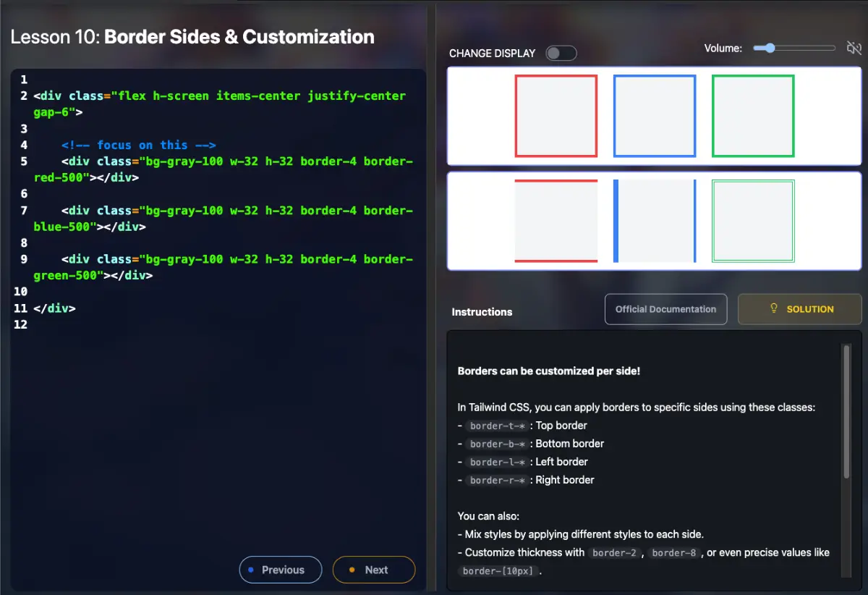This screenshot has width=868, height=595.
Task: Click the green-bordered square in top preview
Action: [x=753, y=116]
